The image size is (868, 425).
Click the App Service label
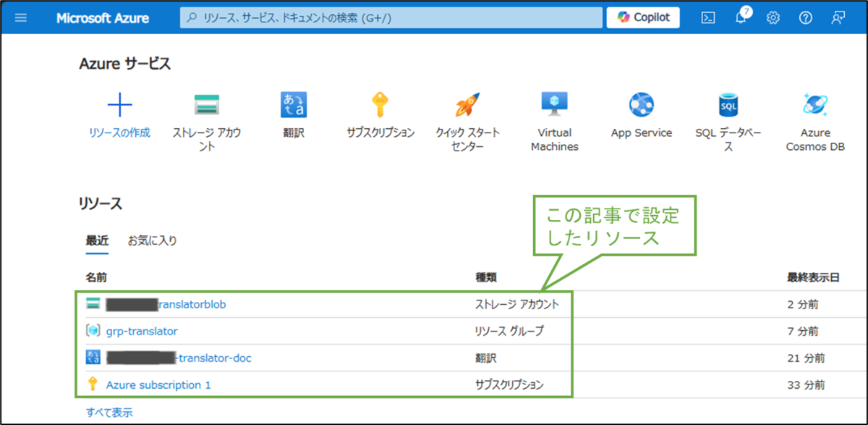click(x=642, y=132)
